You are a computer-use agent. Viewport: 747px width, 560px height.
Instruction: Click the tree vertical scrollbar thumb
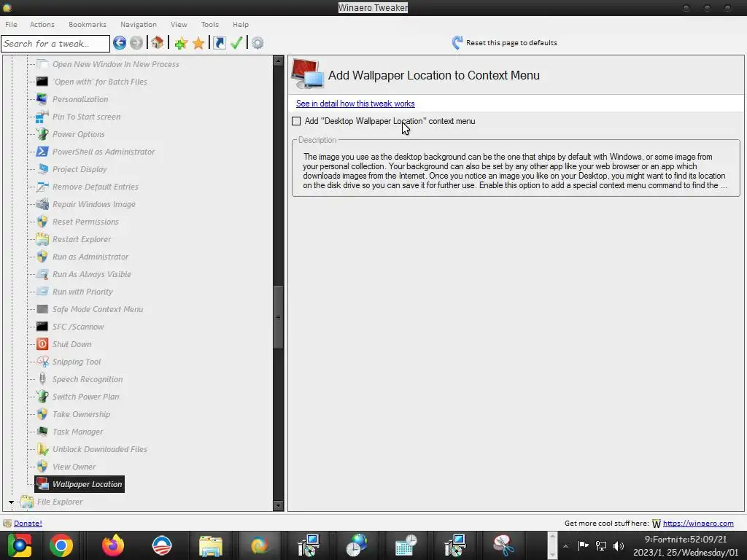(278, 318)
